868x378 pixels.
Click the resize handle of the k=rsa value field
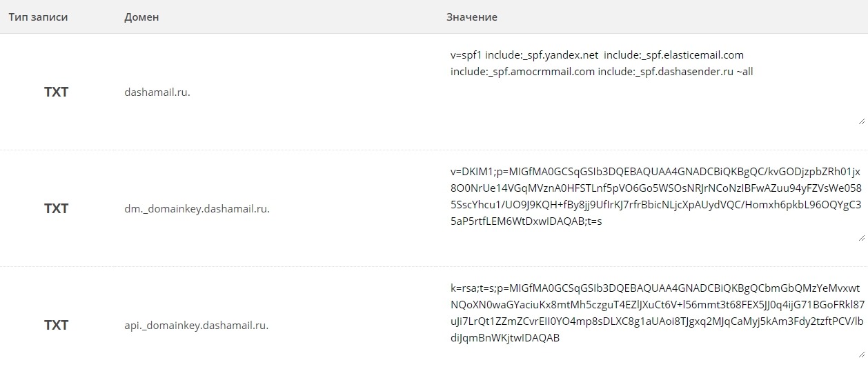coord(862,354)
